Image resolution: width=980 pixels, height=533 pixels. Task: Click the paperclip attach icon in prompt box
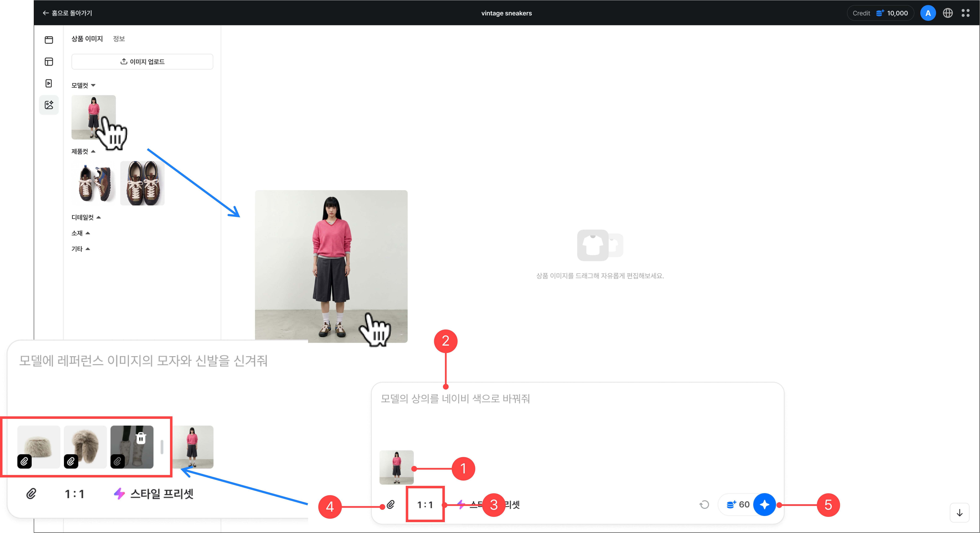tap(391, 504)
